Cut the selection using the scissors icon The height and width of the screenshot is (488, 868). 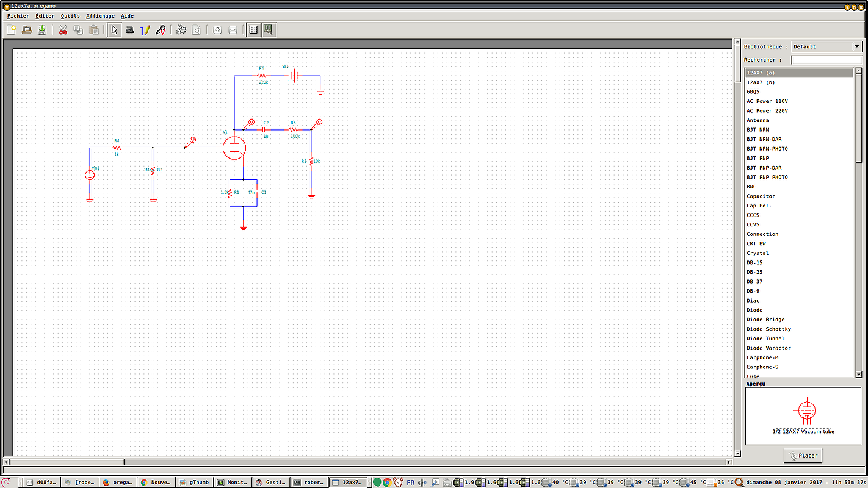pos(63,30)
